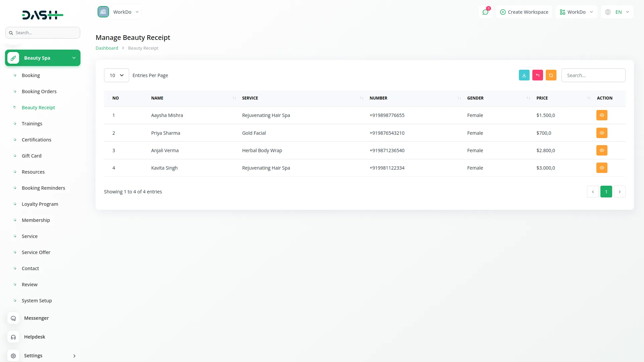View Aaysha Mishra's receipt via eye icon

coord(602,115)
